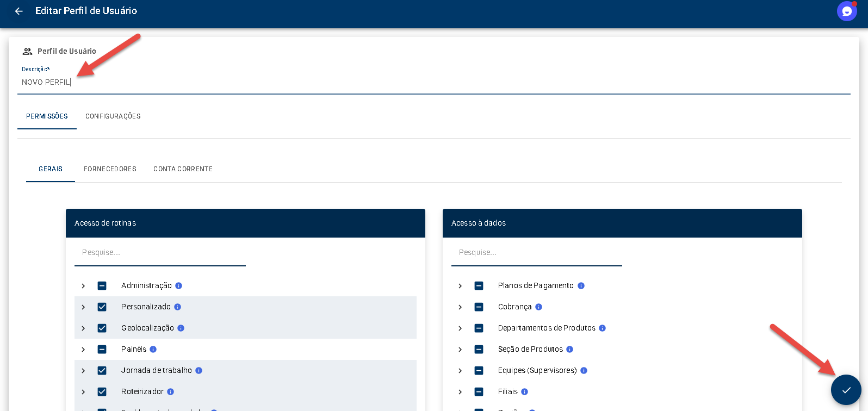Expand the Planos de Pagamento node
Viewport: 868px width, 411px height.
tap(460, 285)
